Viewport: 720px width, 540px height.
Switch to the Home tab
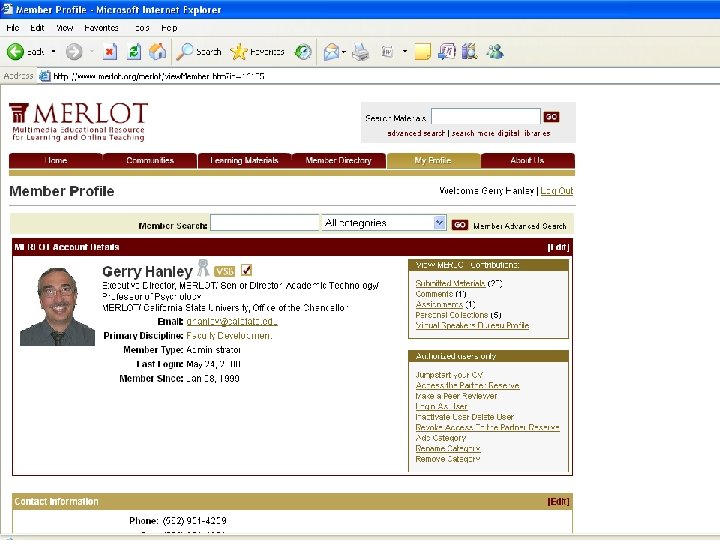tap(56, 161)
